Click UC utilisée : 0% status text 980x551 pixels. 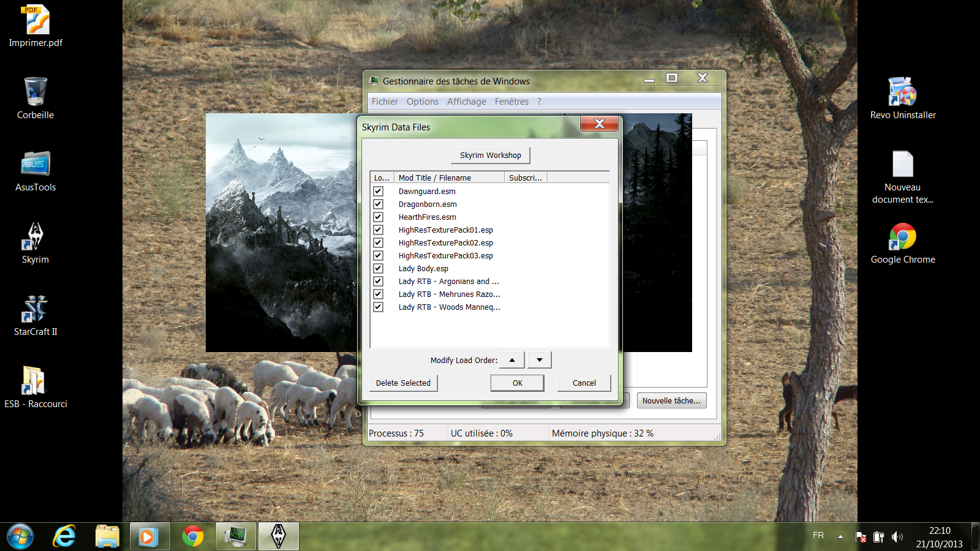tap(481, 433)
